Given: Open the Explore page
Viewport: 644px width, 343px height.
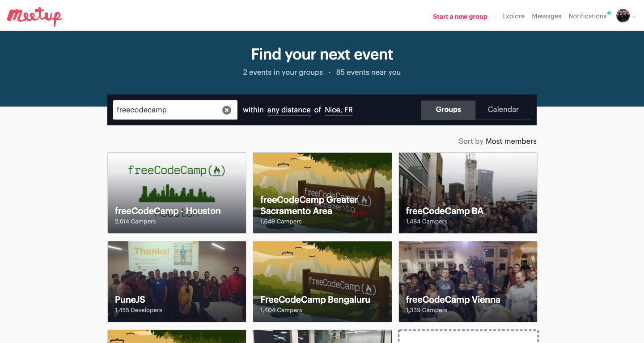Looking at the screenshot, I should point(513,16).
